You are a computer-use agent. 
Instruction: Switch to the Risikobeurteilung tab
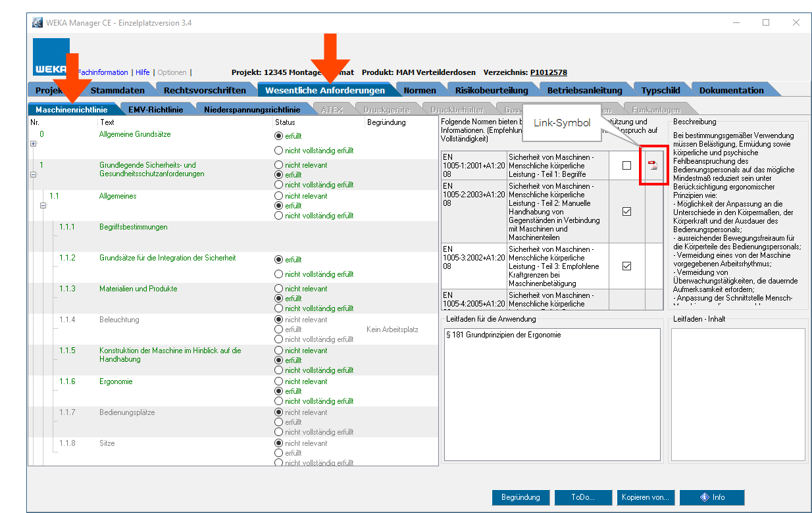coord(492,90)
